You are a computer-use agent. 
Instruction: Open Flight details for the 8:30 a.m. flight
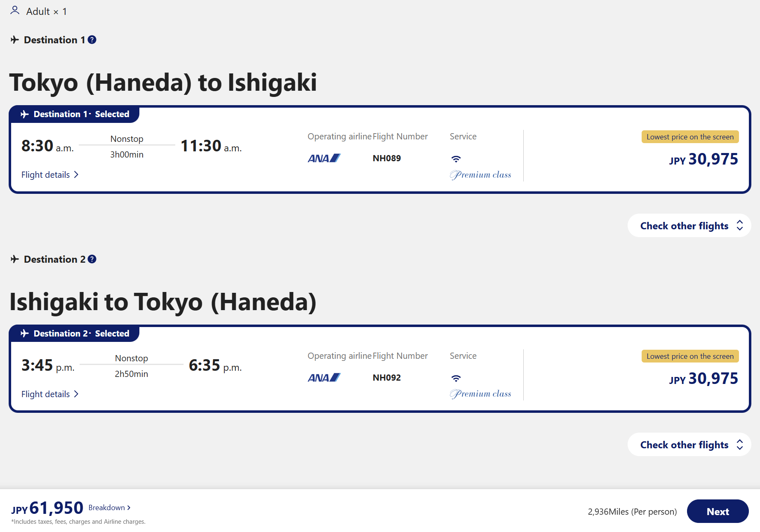click(x=50, y=175)
